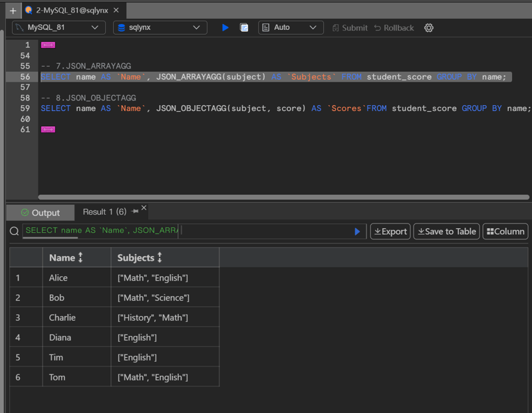This screenshot has height=413, width=532.
Task: Select Alice's ["Math", "English"] cell
Action: pos(165,277)
